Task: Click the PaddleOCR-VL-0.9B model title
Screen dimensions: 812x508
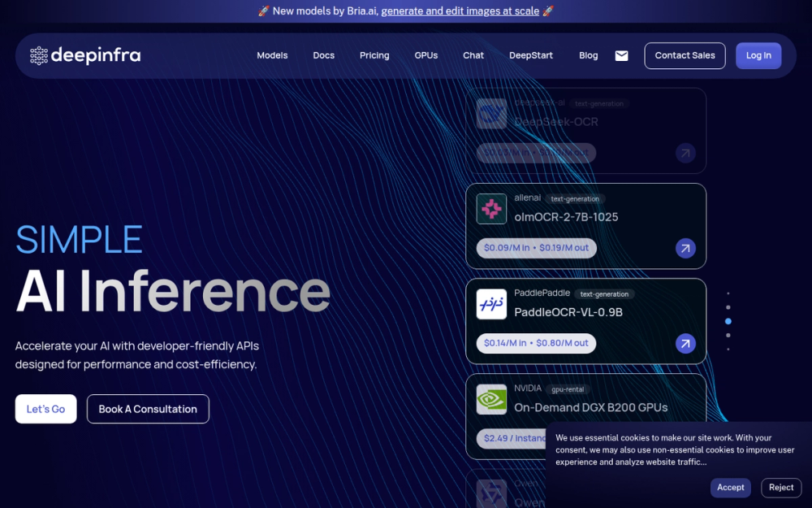Action: 568,312
